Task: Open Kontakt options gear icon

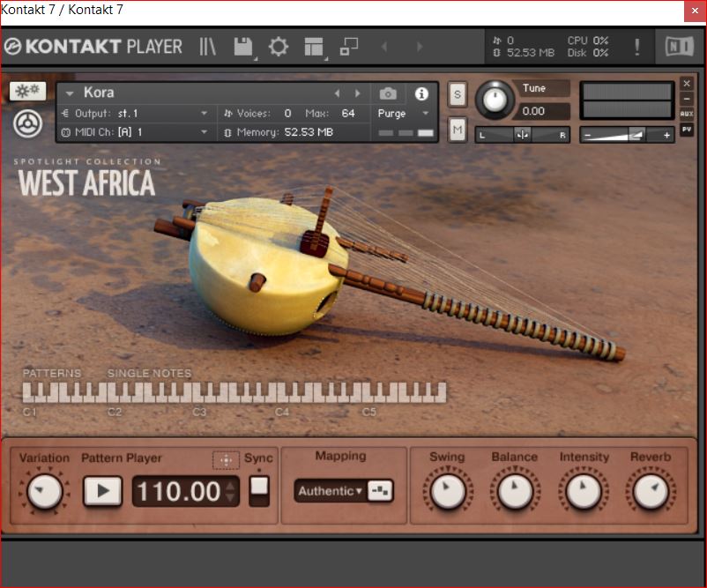Action: (279, 47)
